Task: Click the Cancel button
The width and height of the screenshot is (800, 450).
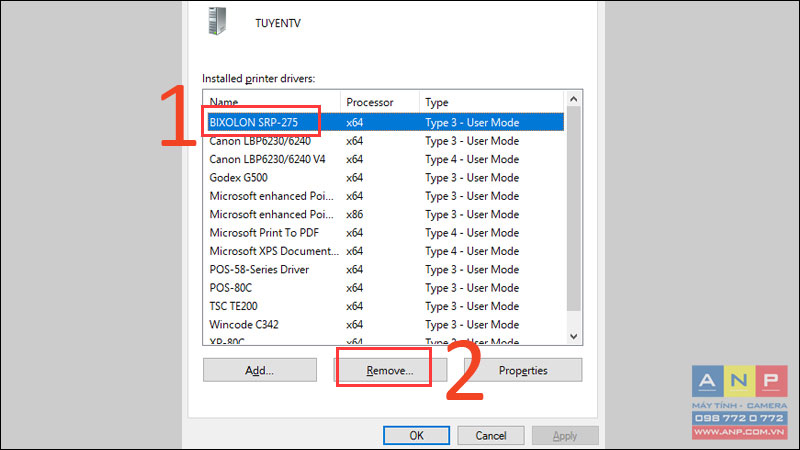Action: (x=491, y=435)
